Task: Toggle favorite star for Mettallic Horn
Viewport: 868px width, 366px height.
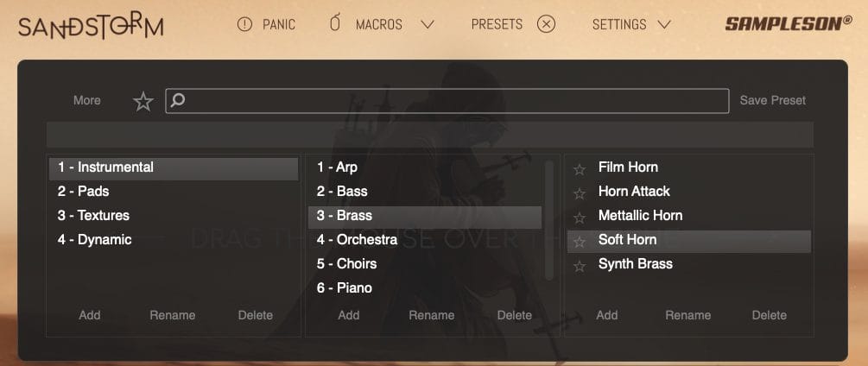Action: click(580, 218)
